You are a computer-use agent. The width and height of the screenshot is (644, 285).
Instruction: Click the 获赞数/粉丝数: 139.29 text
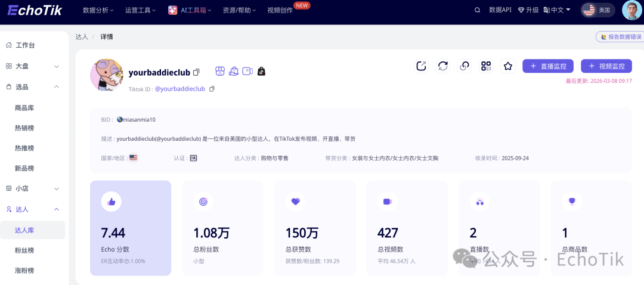312,261
